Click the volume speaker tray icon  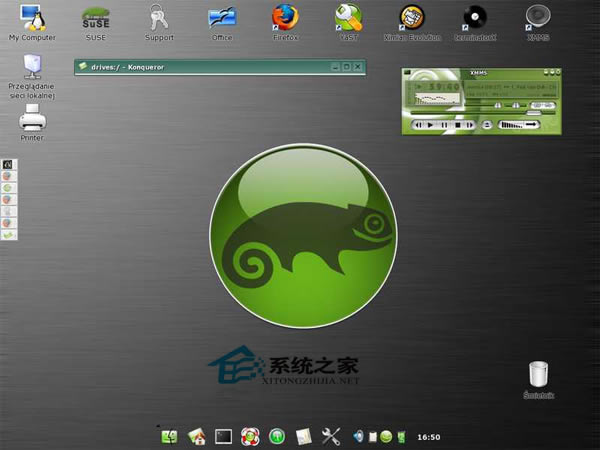point(358,436)
